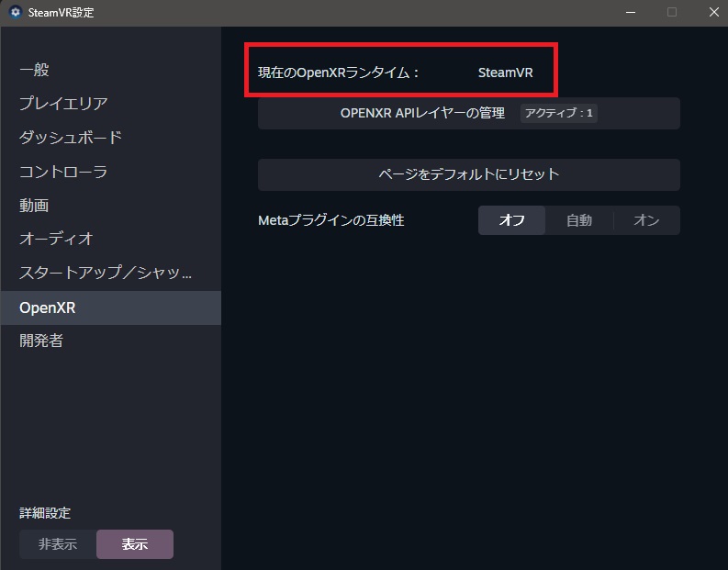This screenshot has height=570, width=728.
Task: Open the コントローラ settings page
Action: point(110,172)
